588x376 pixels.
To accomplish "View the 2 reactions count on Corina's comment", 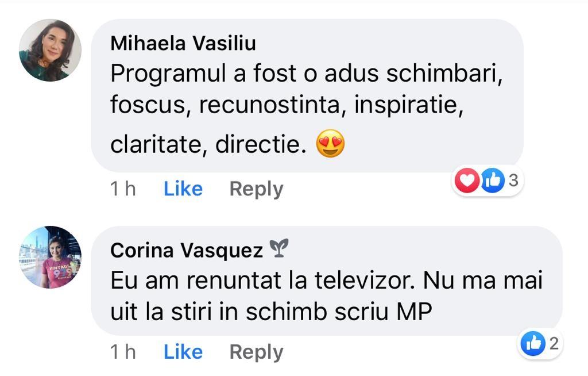I will [x=554, y=343].
